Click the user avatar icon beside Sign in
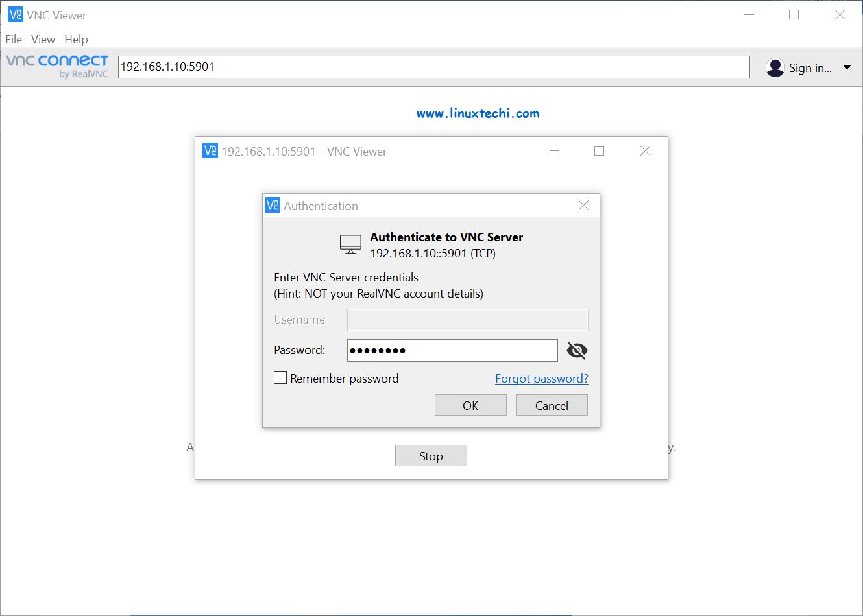 [x=775, y=67]
